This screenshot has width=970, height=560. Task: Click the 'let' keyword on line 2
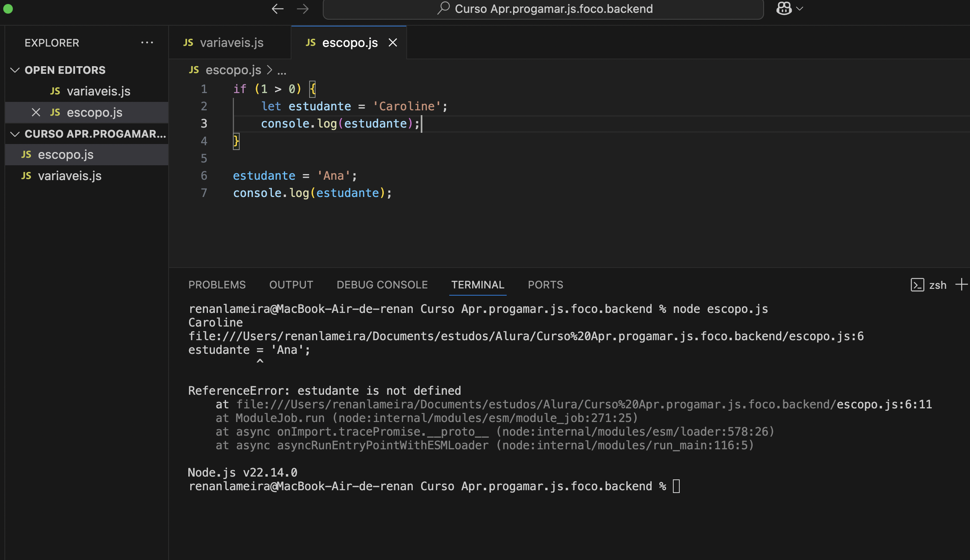point(271,106)
